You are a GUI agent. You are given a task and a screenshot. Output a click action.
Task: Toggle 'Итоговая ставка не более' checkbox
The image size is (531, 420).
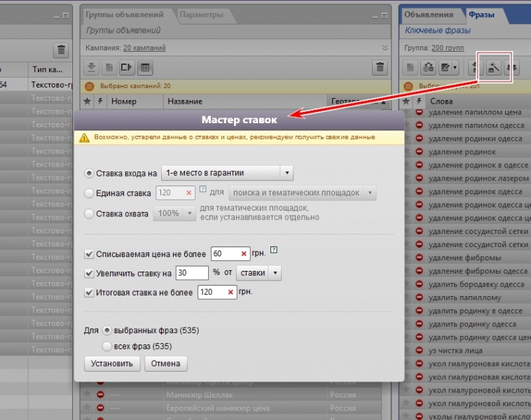click(89, 293)
